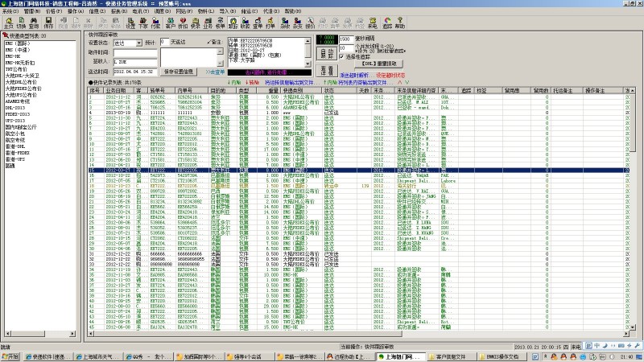This screenshot has width=644, height=362.
Task: Click the taskbar volume speaker icon
Action: [613, 356]
